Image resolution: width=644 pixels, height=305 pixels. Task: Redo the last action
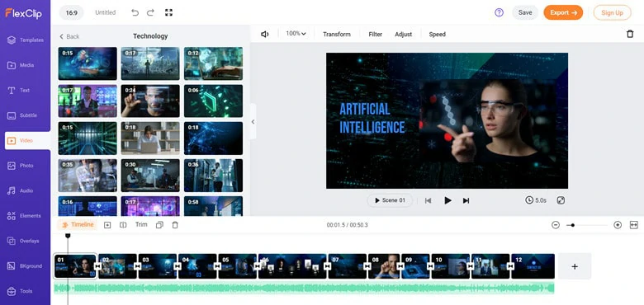point(150,12)
